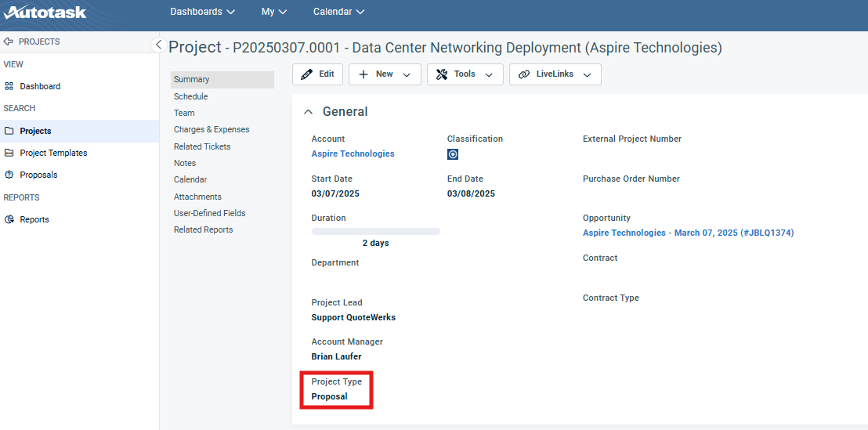Open the New dropdown button
Image resolution: width=868 pixels, height=430 pixels.
point(385,74)
